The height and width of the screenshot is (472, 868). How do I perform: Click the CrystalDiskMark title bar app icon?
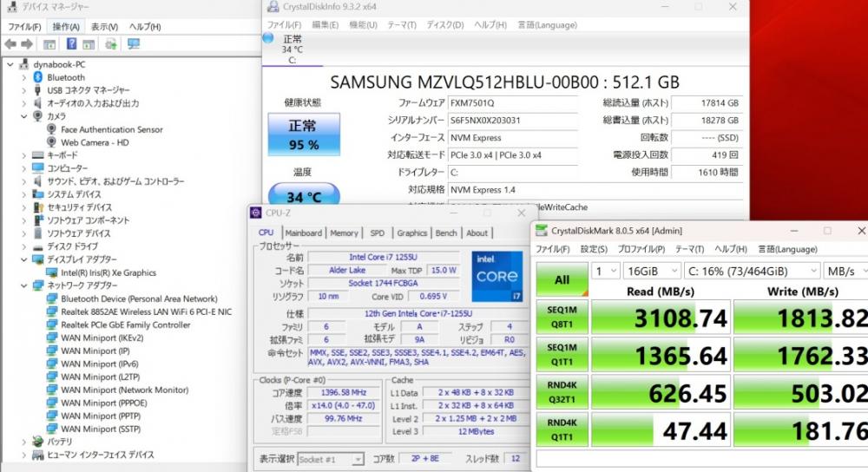[x=542, y=230]
